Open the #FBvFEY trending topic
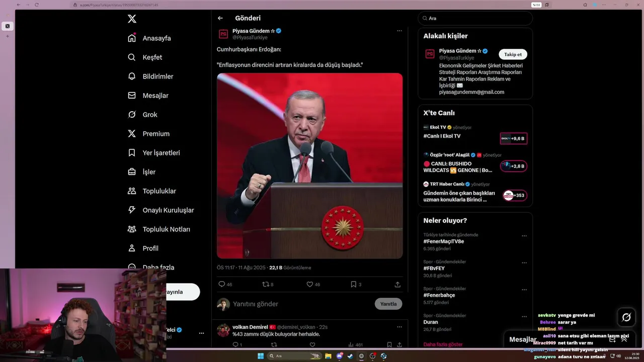Image resolution: width=644 pixels, height=362 pixels. pyautogui.click(x=434, y=268)
